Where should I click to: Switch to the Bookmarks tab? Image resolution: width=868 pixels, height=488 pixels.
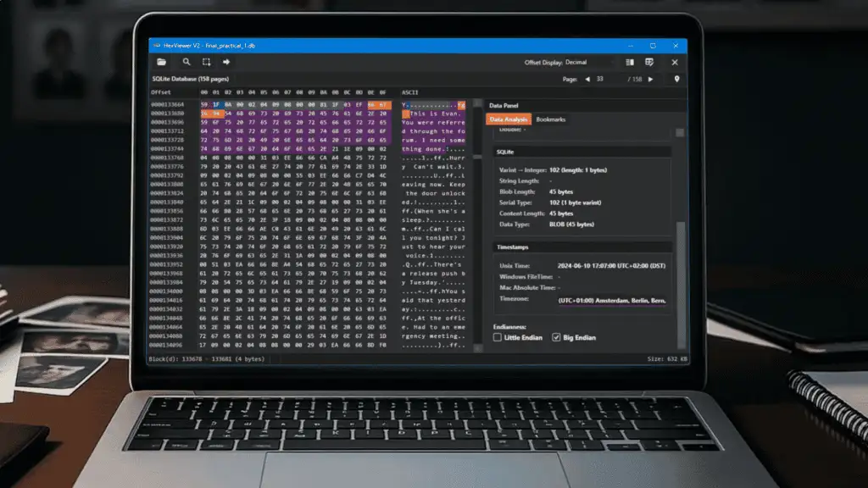coord(551,119)
